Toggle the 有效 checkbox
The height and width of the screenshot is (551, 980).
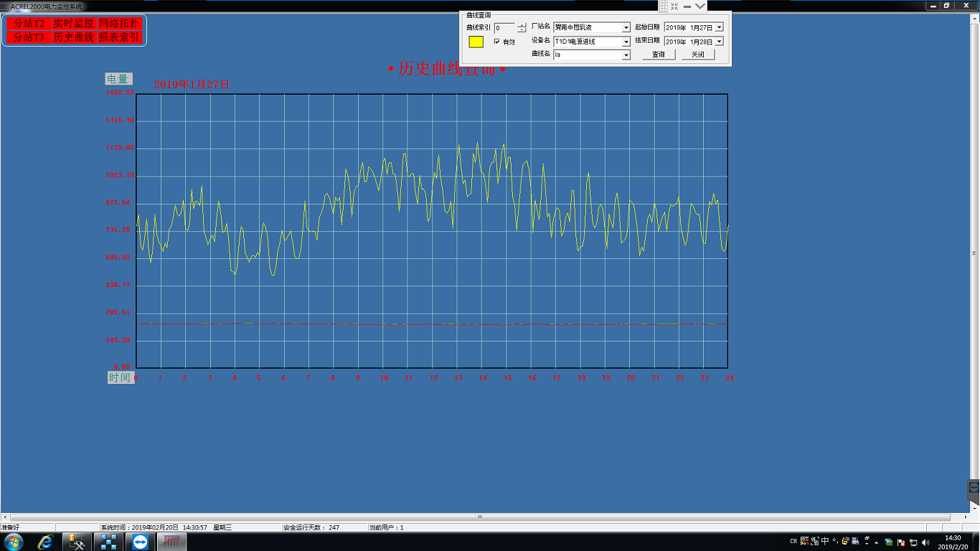point(497,42)
